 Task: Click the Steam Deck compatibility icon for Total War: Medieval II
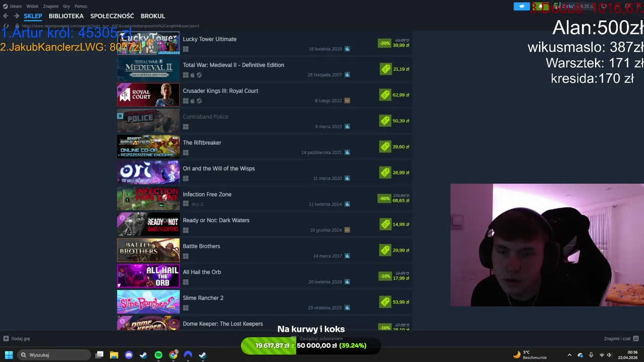[347, 75]
